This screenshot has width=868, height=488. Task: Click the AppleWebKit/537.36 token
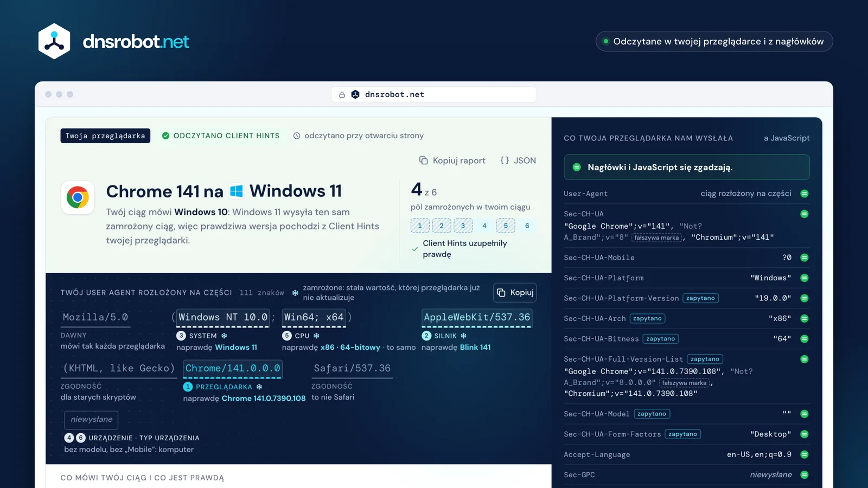tap(477, 317)
